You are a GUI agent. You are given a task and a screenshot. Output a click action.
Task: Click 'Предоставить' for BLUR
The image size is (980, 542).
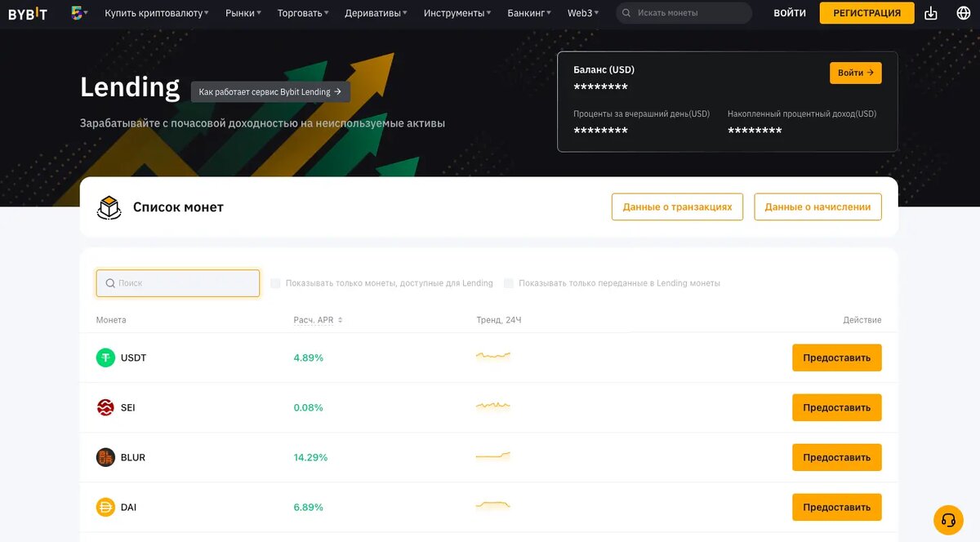[x=837, y=457]
